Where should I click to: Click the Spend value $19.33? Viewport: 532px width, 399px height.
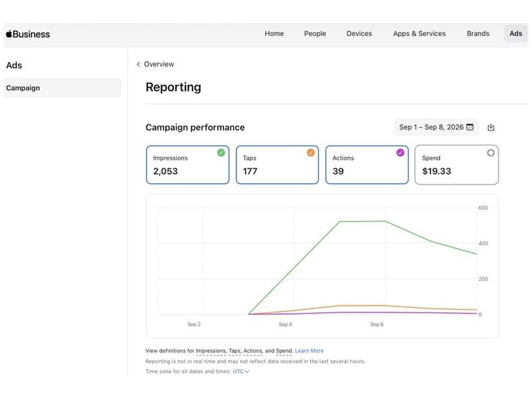[437, 171]
